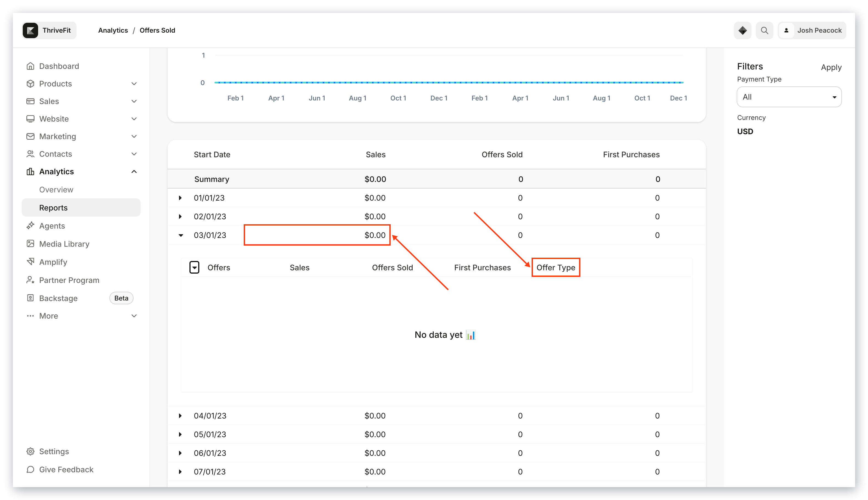
Task: Click the Products box icon
Action: point(30,83)
